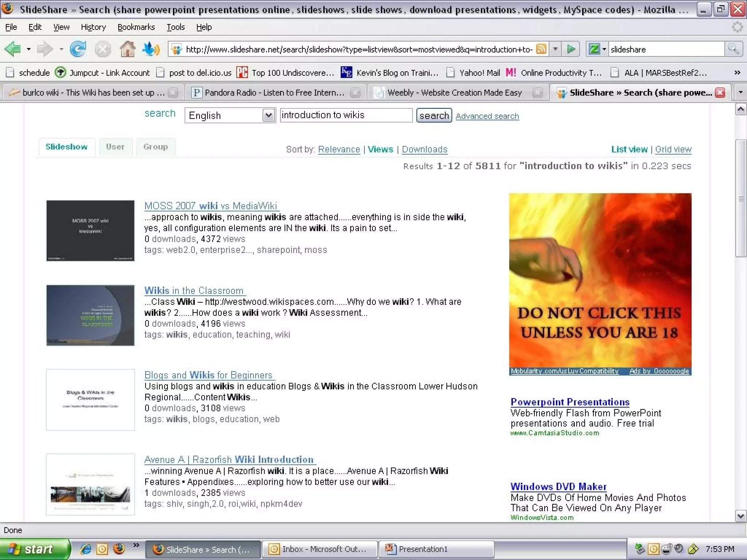Close the SlideShare tab with red X
This screenshot has height=560, width=747.
point(720,93)
